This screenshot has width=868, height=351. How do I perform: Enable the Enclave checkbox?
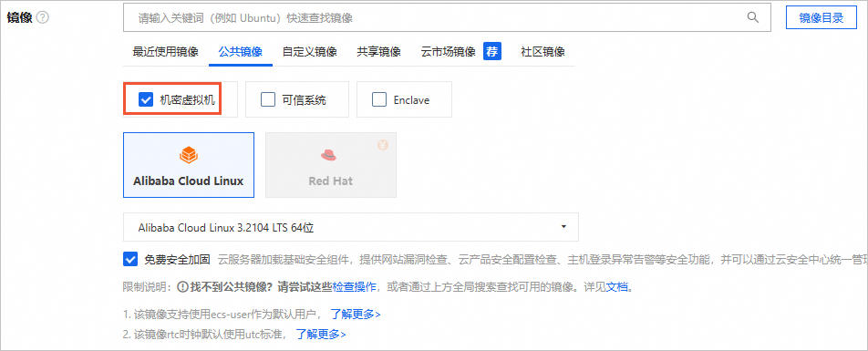coord(379,99)
